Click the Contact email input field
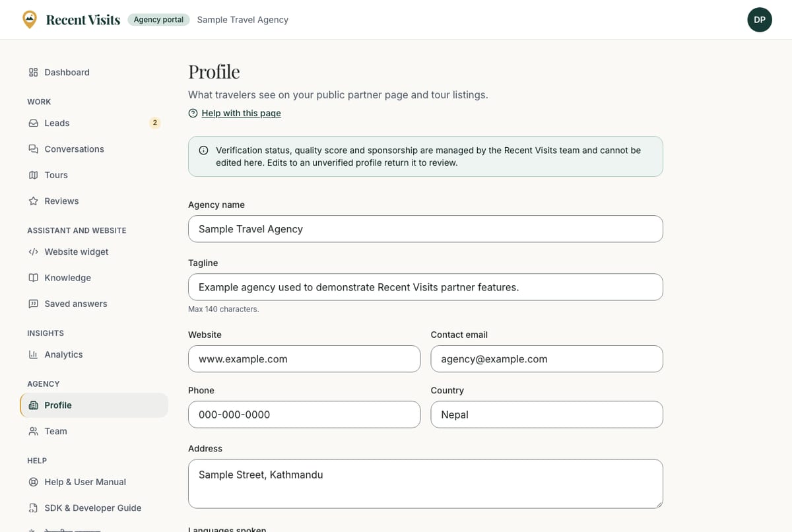792x532 pixels. click(x=546, y=359)
